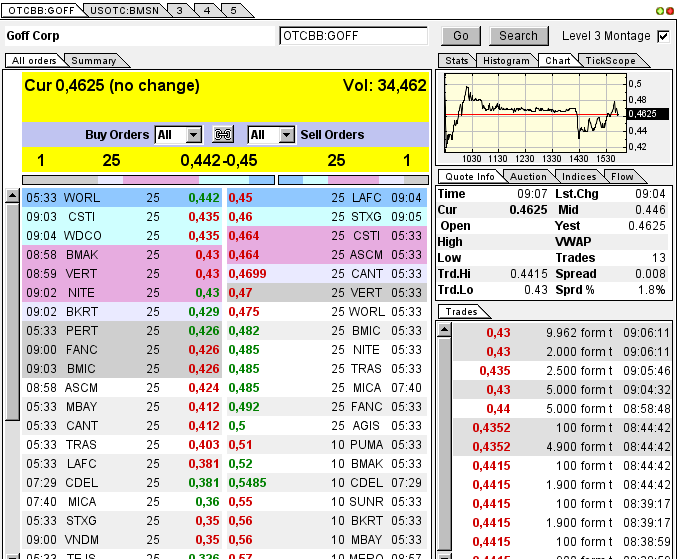Open the TickScope tab
Image resolution: width=680 pixels, height=559 pixels.
(610, 61)
